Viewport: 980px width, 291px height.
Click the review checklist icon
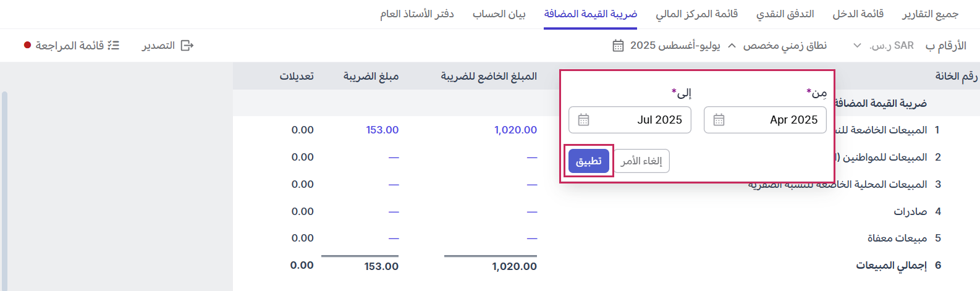[113, 46]
